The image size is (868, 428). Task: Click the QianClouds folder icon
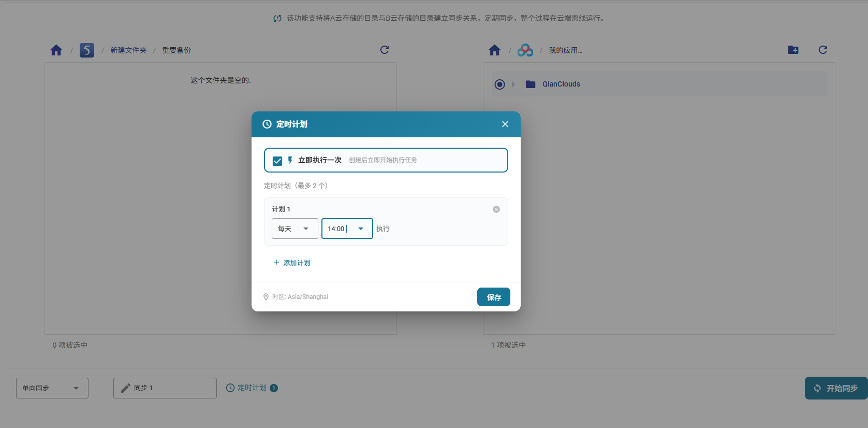click(x=531, y=84)
